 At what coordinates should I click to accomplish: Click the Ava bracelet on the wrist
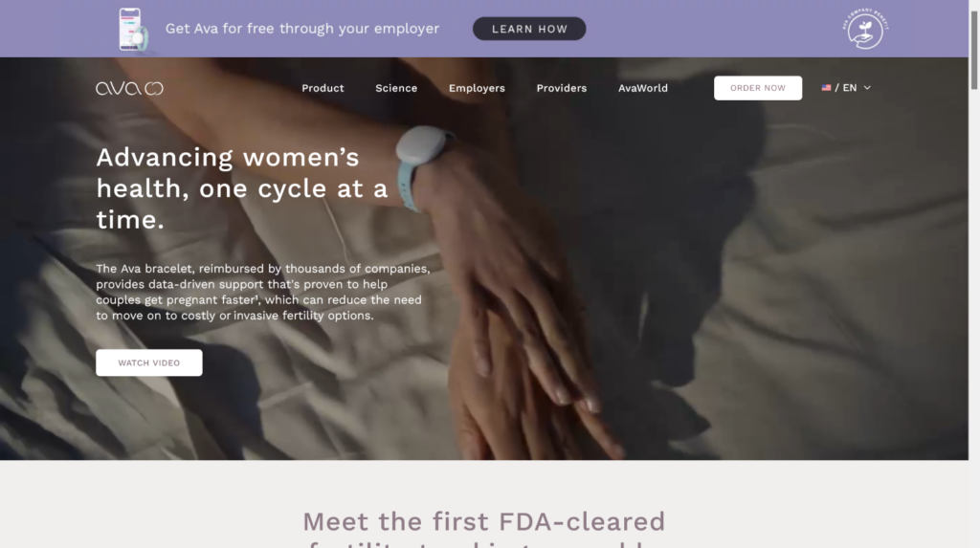click(x=422, y=164)
